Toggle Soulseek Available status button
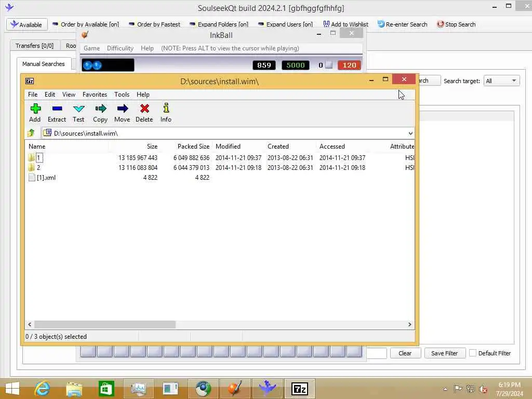 pyautogui.click(x=26, y=24)
